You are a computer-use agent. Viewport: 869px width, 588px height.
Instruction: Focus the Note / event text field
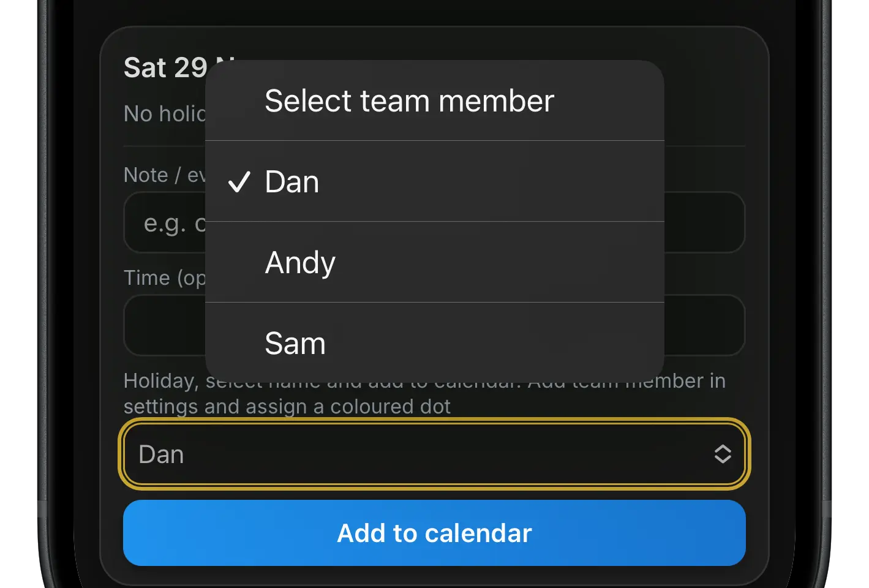(x=704, y=222)
